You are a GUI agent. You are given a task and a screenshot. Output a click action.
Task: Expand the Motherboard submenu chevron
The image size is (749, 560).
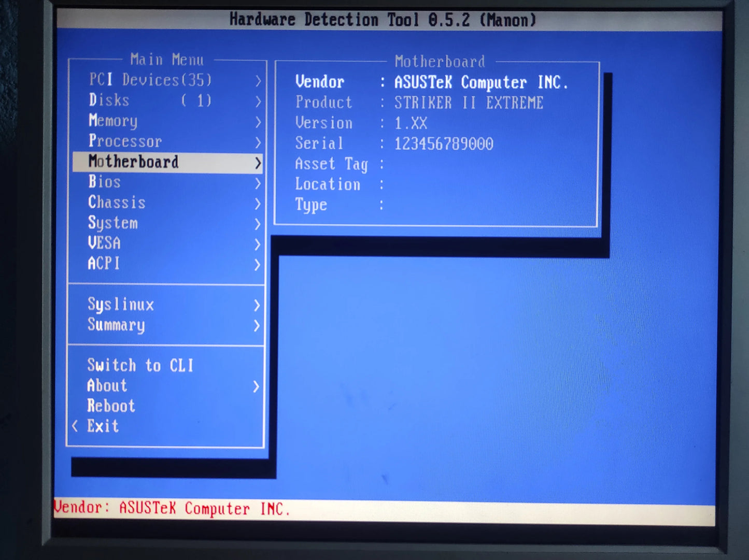(258, 162)
